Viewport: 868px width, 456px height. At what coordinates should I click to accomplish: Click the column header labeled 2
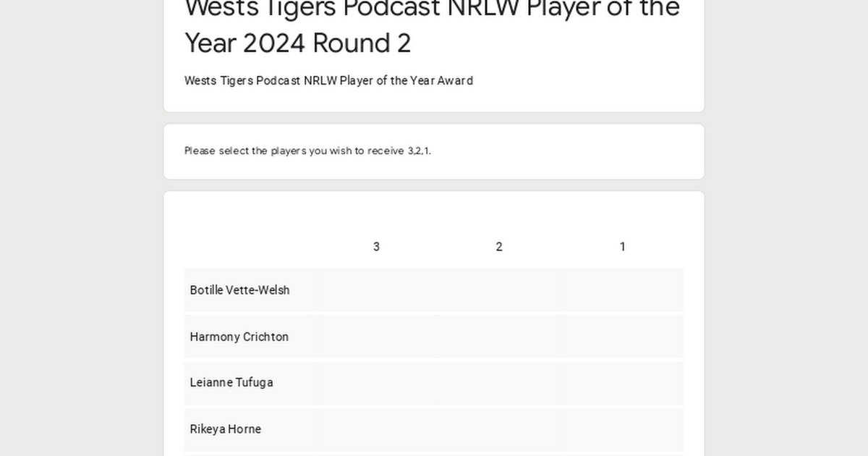point(499,247)
